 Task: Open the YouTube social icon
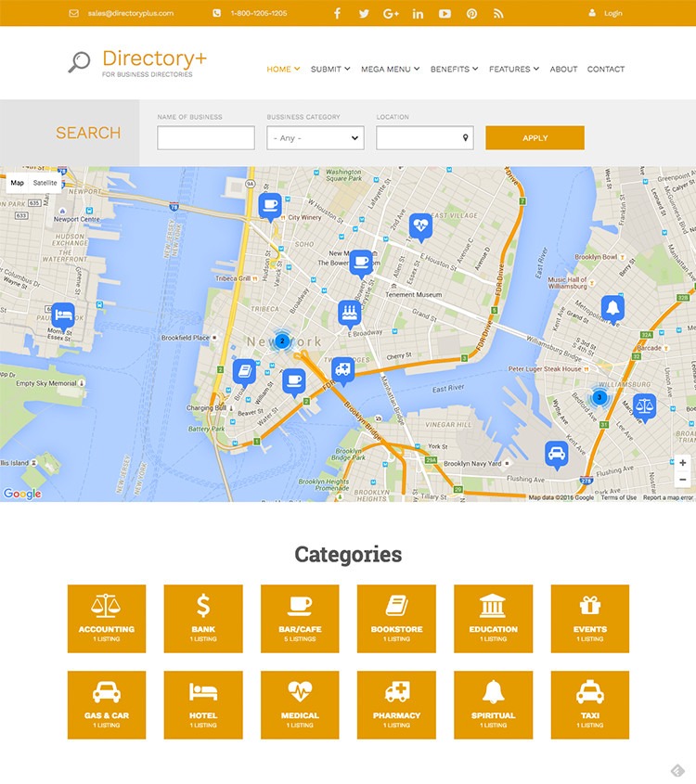[445, 14]
